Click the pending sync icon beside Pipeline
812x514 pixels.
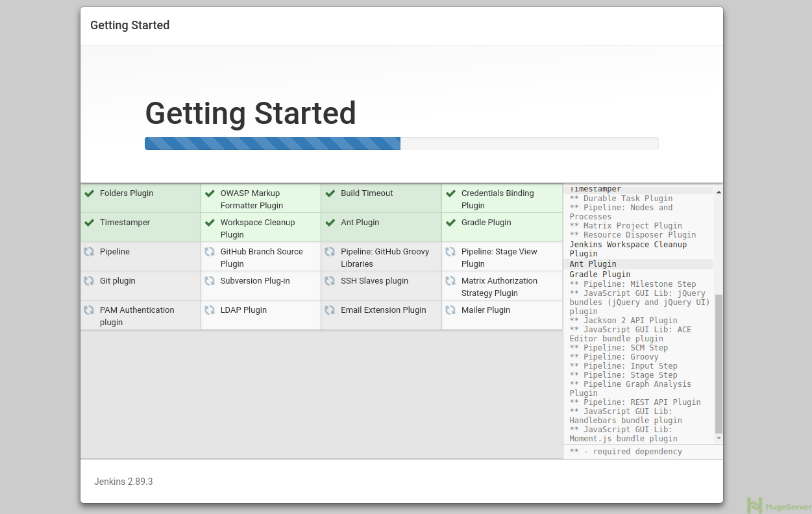(x=89, y=252)
